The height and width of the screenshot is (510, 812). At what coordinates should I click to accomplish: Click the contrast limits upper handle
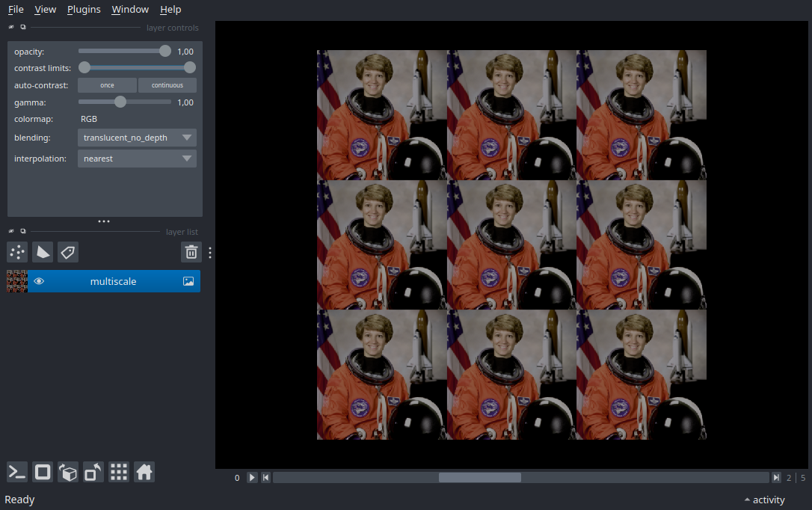(x=190, y=67)
